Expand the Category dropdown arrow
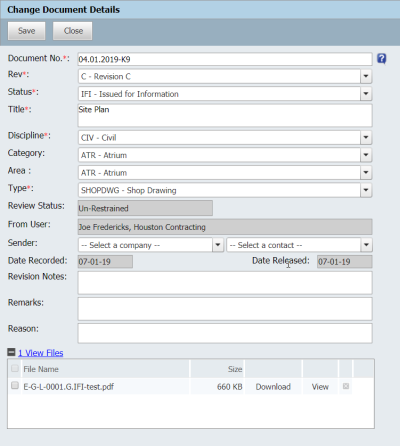The height and width of the screenshot is (446, 400). pos(366,155)
